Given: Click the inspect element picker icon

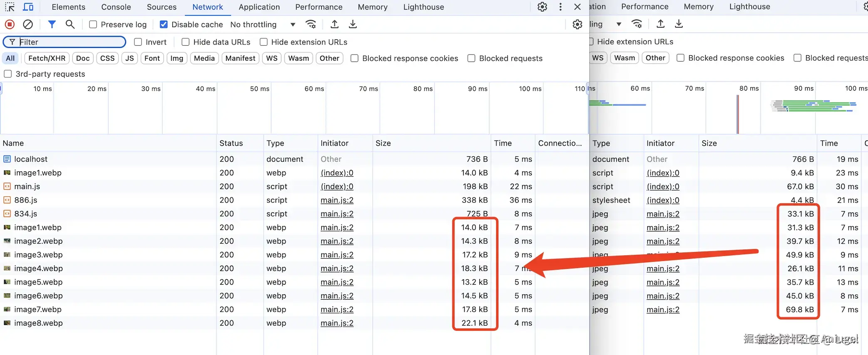Looking at the screenshot, I should [10, 7].
